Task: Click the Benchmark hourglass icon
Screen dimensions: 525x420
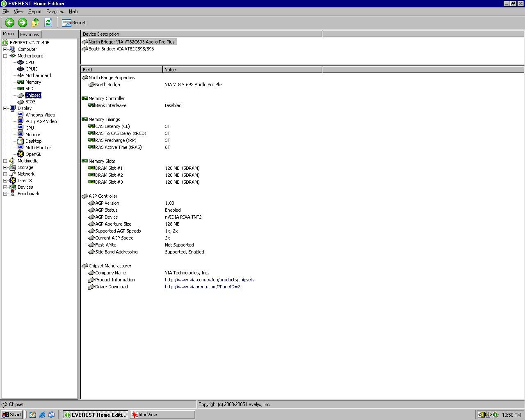Action: tap(13, 194)
